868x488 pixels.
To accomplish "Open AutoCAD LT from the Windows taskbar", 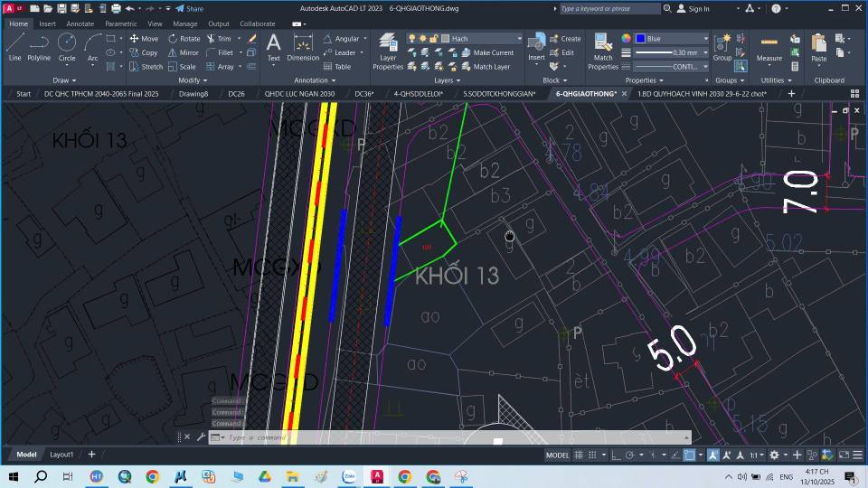I will [377, 476].
